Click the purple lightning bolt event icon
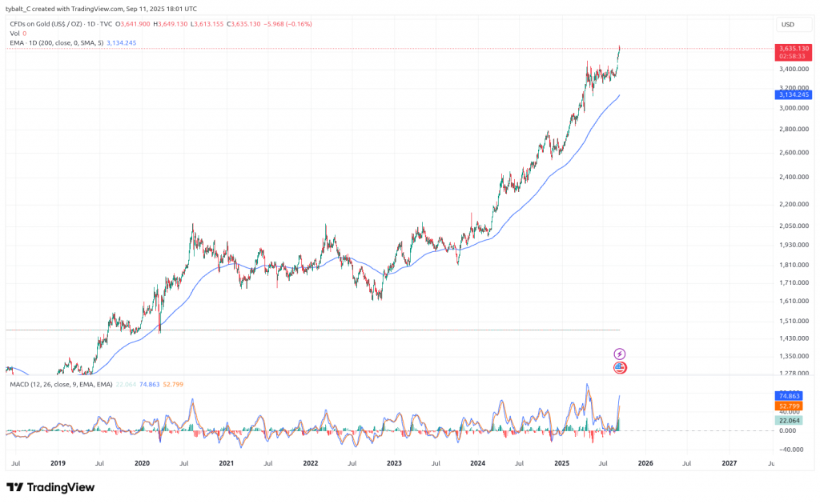Image resolution: width=820 pixels, height=504 pixels. (620, 354)
